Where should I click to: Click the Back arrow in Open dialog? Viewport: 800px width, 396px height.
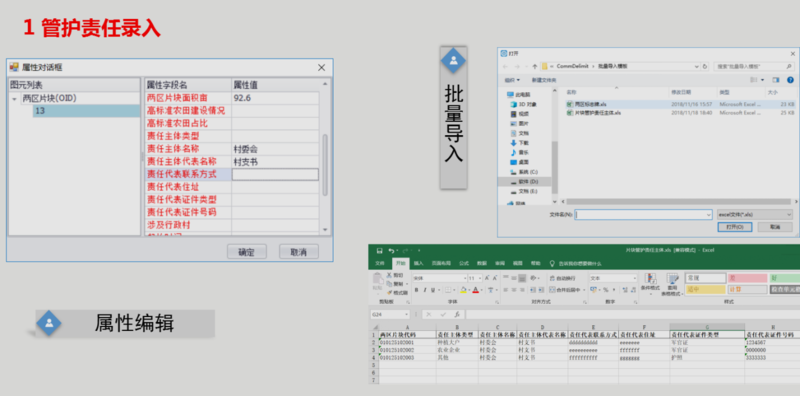pos(505,66)
